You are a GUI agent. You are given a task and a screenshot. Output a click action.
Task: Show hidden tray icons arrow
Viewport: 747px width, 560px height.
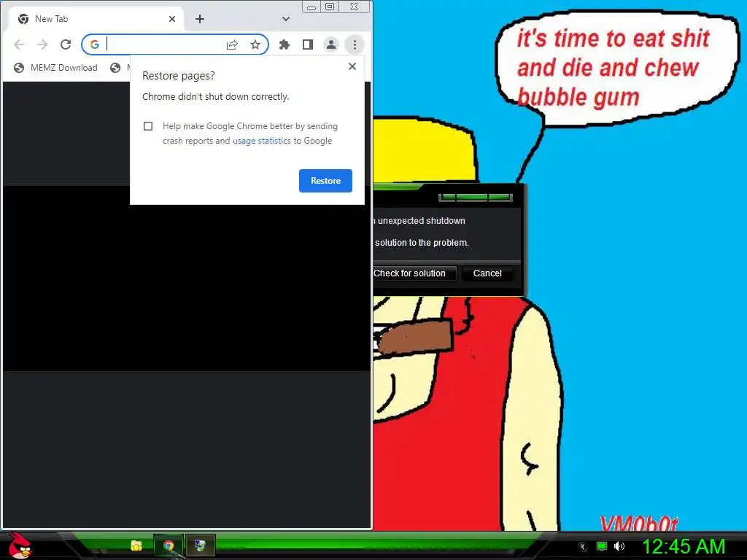click(x=582, y=546)
